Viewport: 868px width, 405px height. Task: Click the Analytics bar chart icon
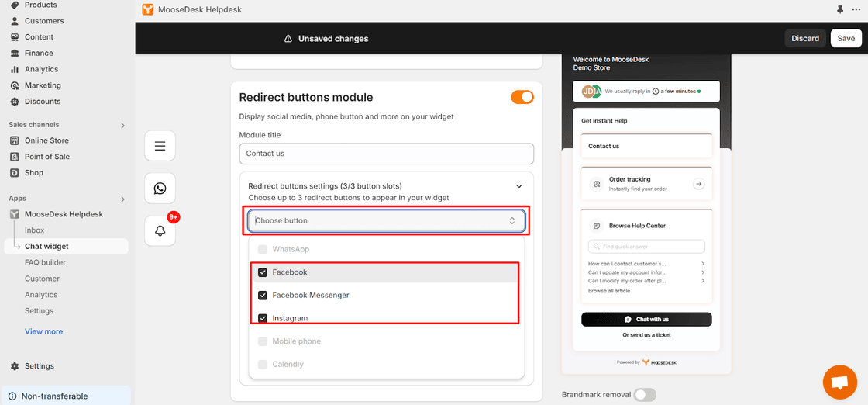15,69
